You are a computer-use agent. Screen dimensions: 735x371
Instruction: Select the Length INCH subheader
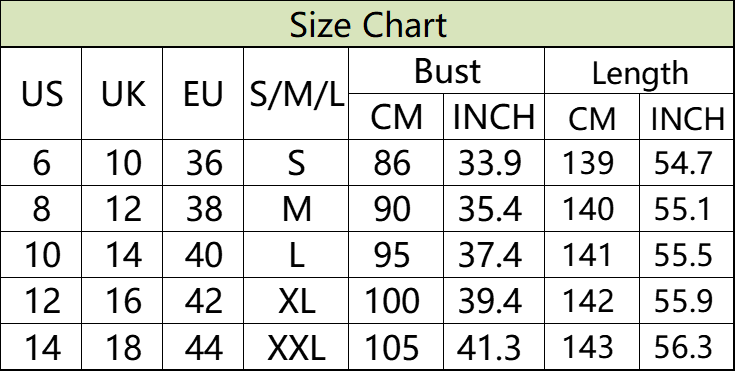[x=687, y=117]
